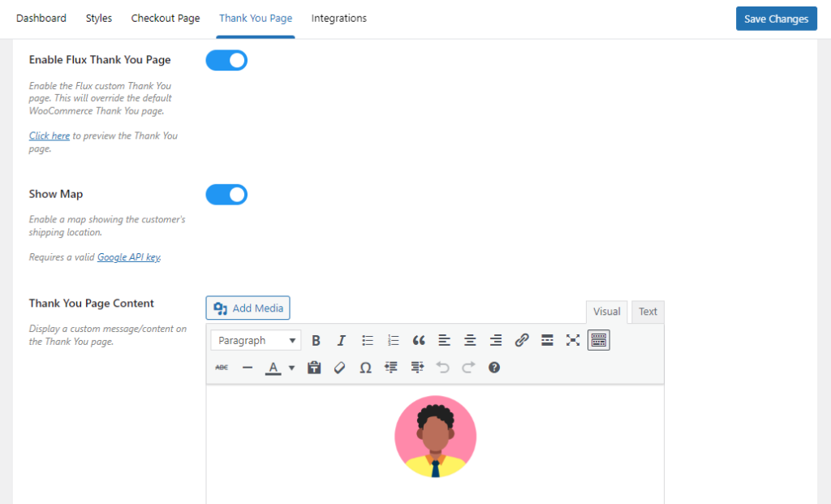
Task: Insert a bulleted list
Action: click(x=368, y=340)
